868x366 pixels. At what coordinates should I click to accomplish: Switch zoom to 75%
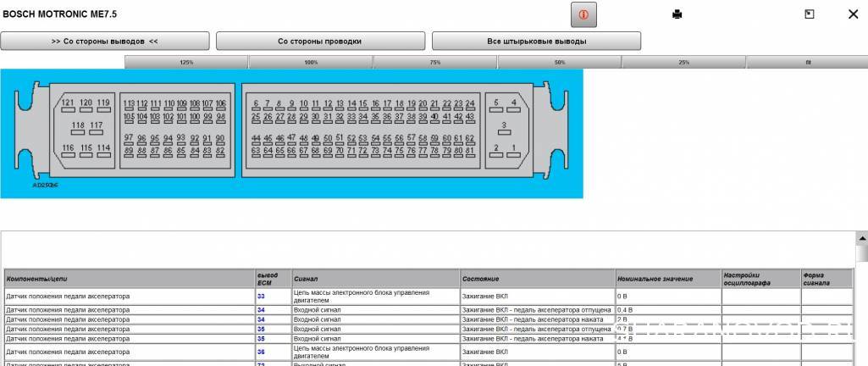[435, 63]
